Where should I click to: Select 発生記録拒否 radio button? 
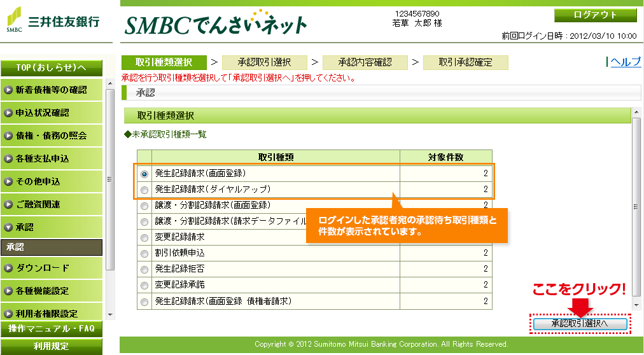click(144, 270)
